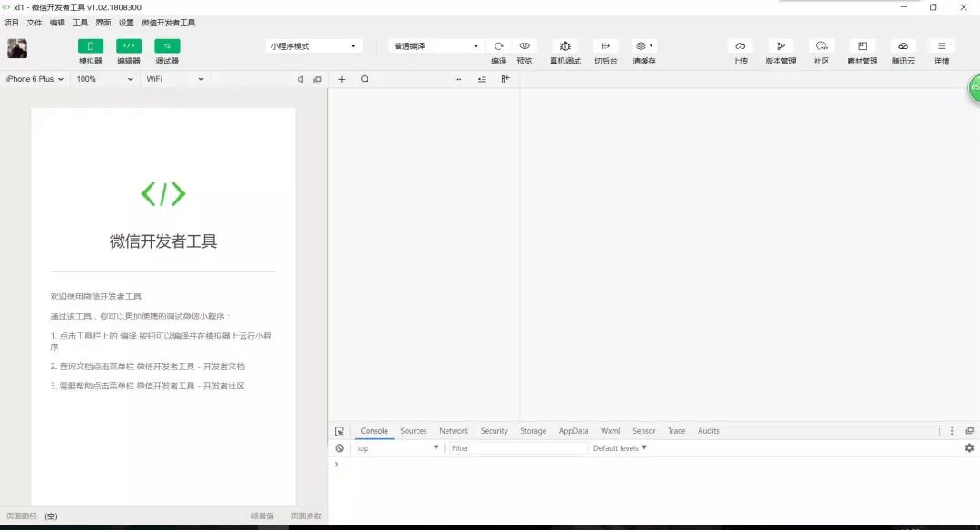Viewport: 980px width, 530px height.
Task: Open the 项目 project menu
Action: (11, 23)
